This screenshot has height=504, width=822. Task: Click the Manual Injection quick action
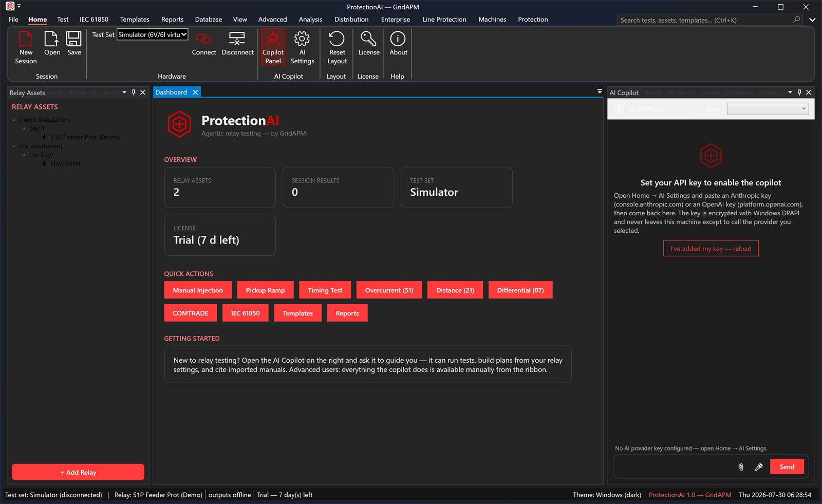(x=198, y=290)
